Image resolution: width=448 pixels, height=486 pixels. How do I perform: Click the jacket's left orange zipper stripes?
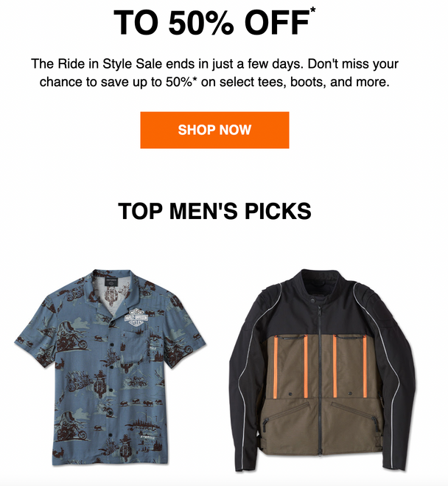[x=291, y=367]
